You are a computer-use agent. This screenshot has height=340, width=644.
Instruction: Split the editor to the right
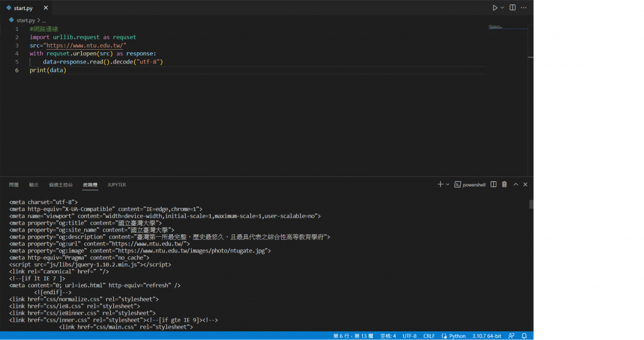point(513,8)
